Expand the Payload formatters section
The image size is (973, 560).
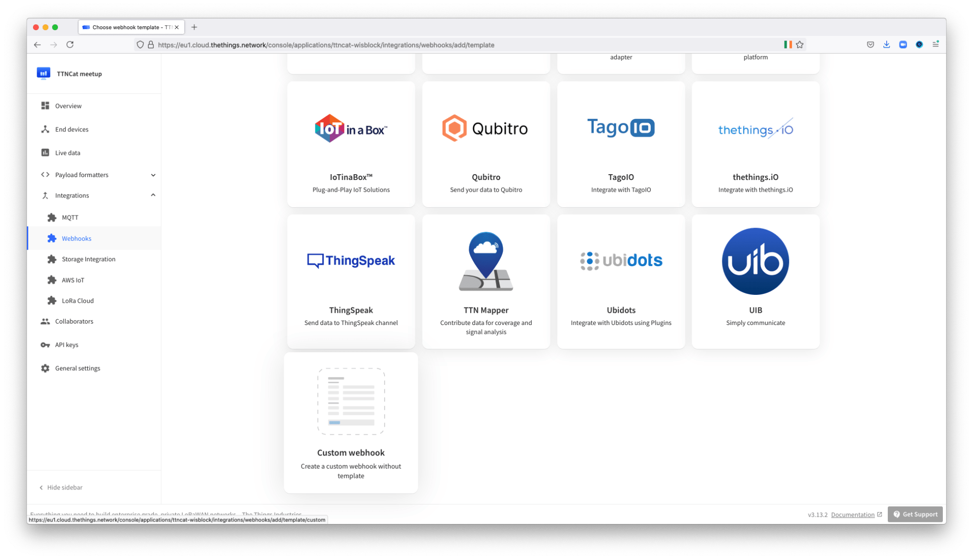(x=153, y=175)
